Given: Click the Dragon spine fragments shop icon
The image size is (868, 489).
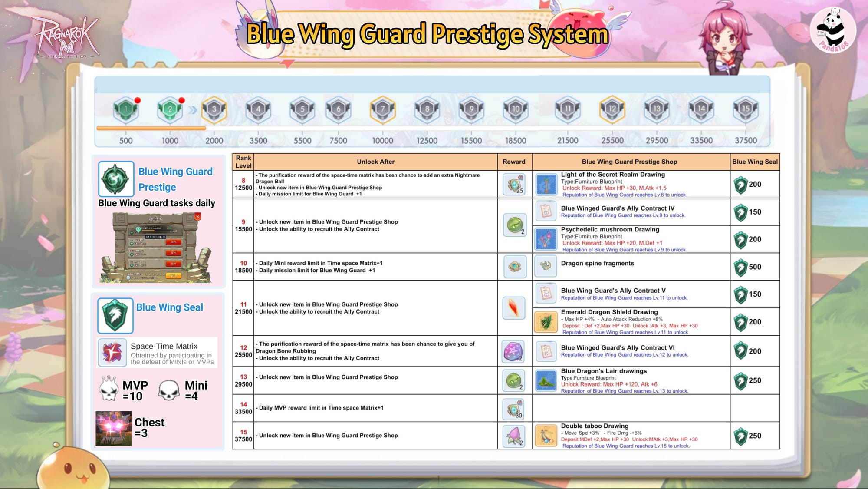Looking at the screenshot, I should click(546, 266).
